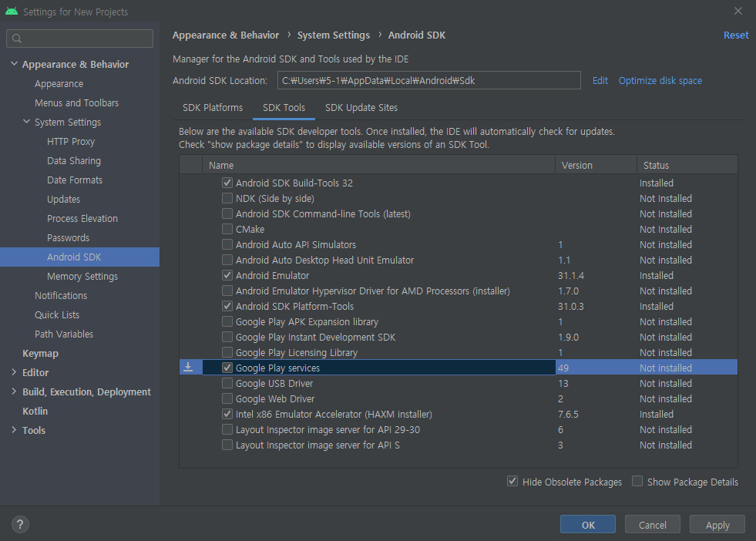Click version 7.6.5 of HAXM installer
Image resolution: width=756 pixels, height=541 pixels.
click(568, 414)
